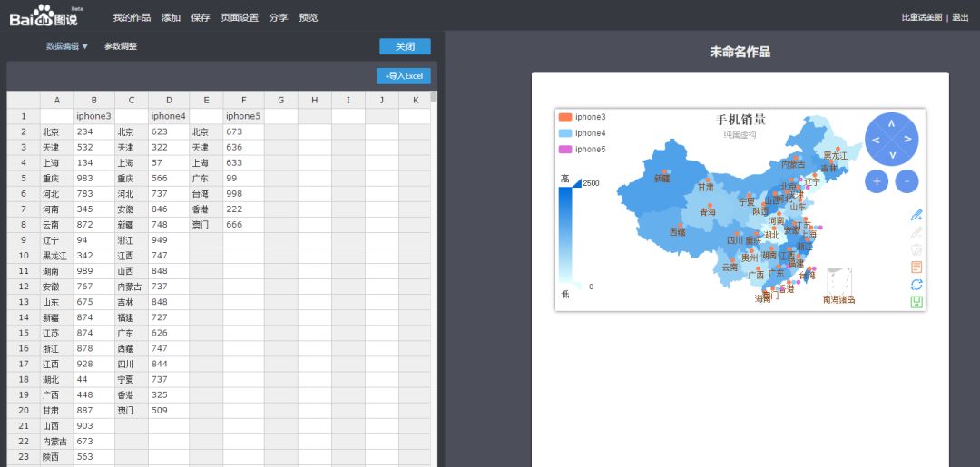The height and width of the screenshot is (467, 980).
Task: Click 保存 in the top menu
Action: 201,17
